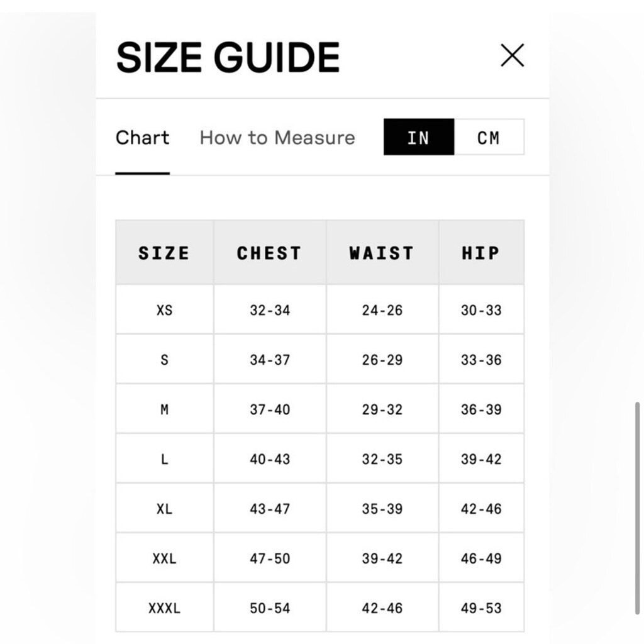This screenshot has height=644, width=644.
Task: Open the How to Measure tab
Action: (x=277, y=138)
